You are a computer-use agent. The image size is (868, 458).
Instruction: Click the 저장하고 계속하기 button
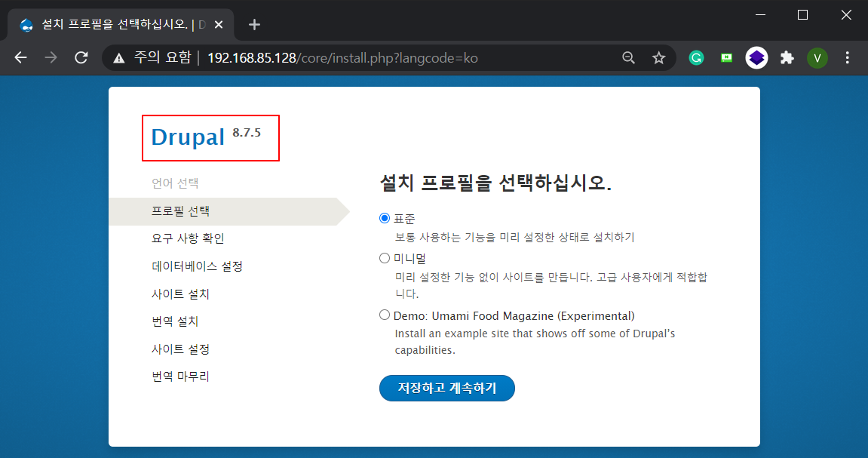[x=446, y=389]
